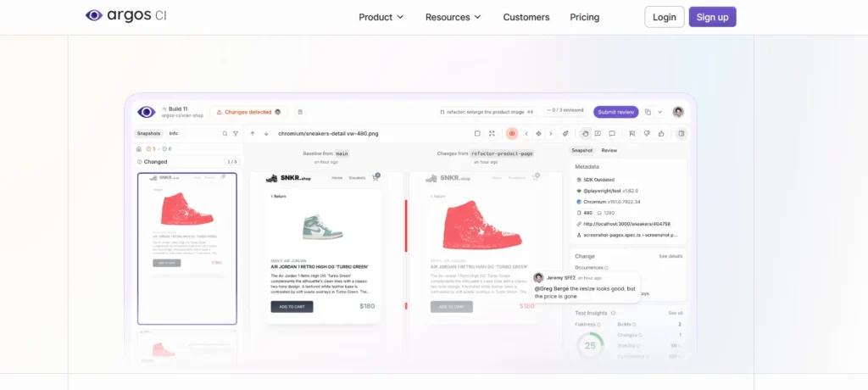Screen dimensions: 868x390
Task: Click the Argos eye logo beside Build 11
Action: [x=146, y=112]
